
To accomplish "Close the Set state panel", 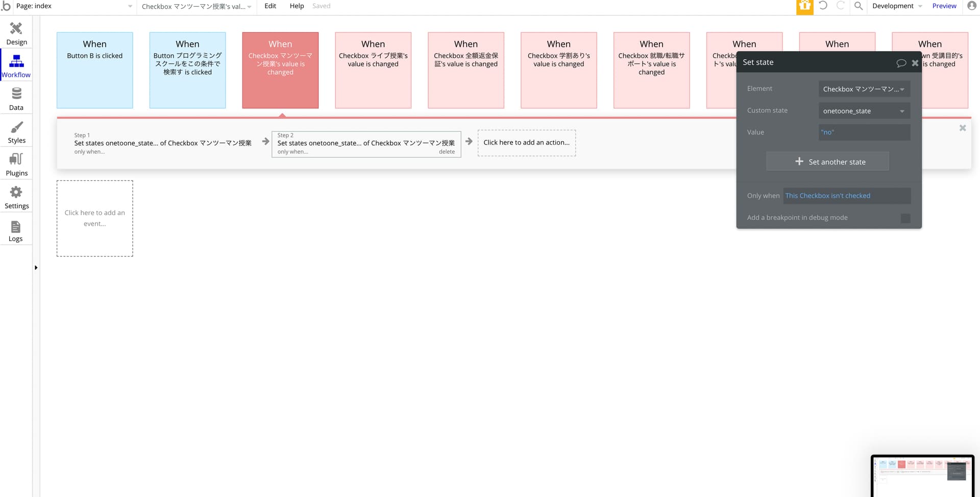I will coord(915,63).
